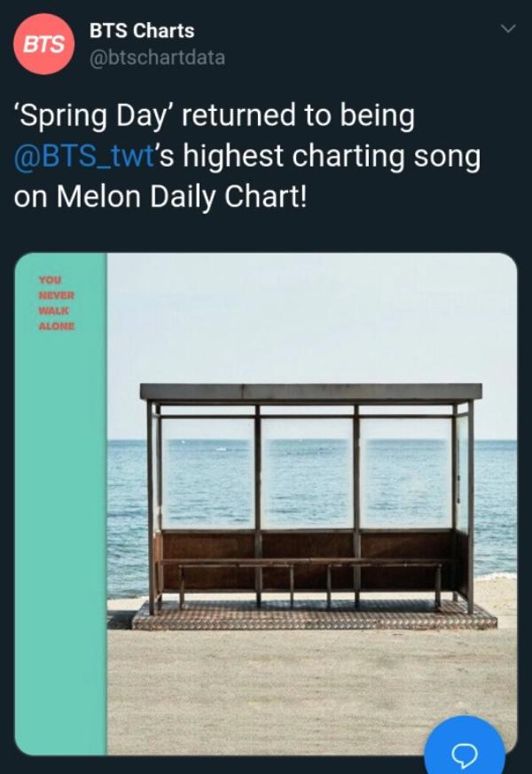Open the bus stop photo in full view

pos(310,505)
